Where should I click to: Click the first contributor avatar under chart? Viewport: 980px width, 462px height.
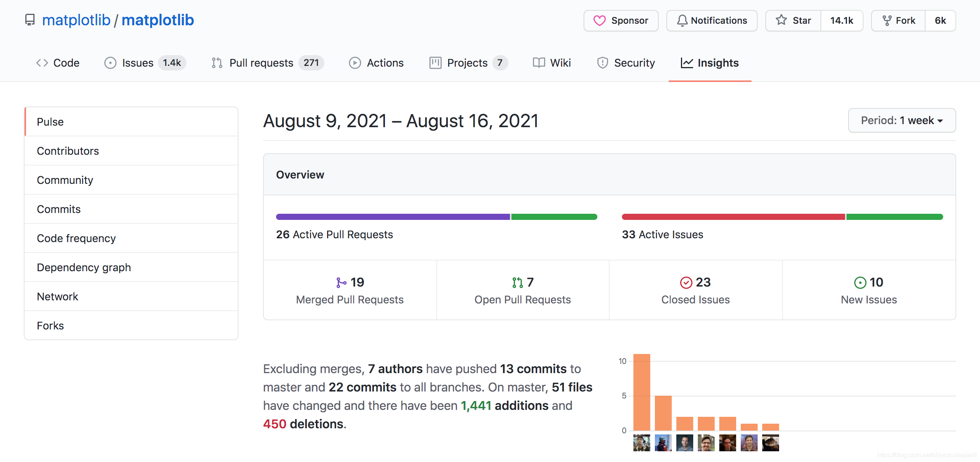pyautogui.click(x=641, y=443)
